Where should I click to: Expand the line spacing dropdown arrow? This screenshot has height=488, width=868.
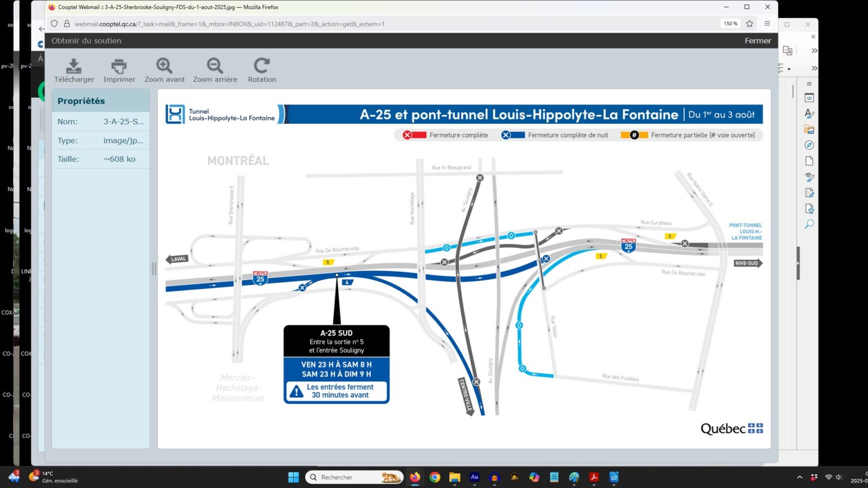(789, 69)
